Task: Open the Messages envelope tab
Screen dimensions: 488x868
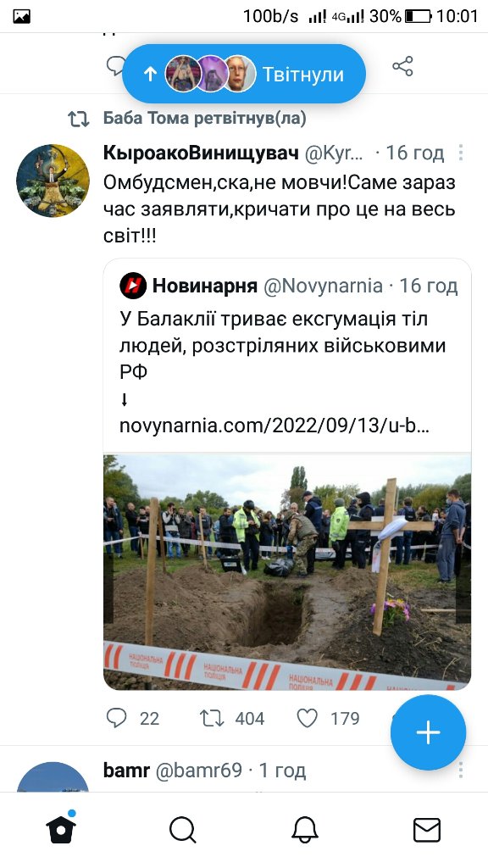Action: (x=427, y=831)
